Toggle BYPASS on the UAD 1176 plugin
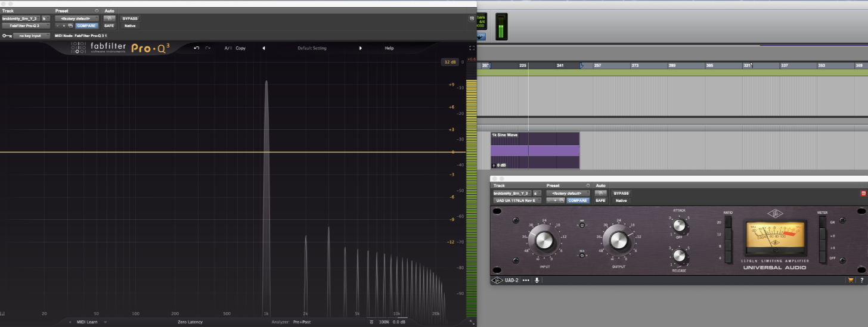The image size is (868, 327). coord(621,194)
